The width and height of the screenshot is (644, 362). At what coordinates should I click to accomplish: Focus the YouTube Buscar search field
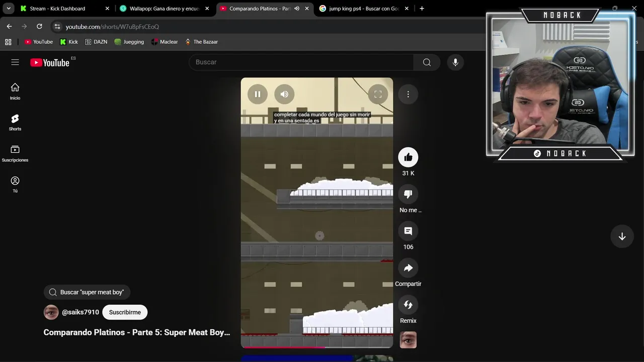[301, 62]
